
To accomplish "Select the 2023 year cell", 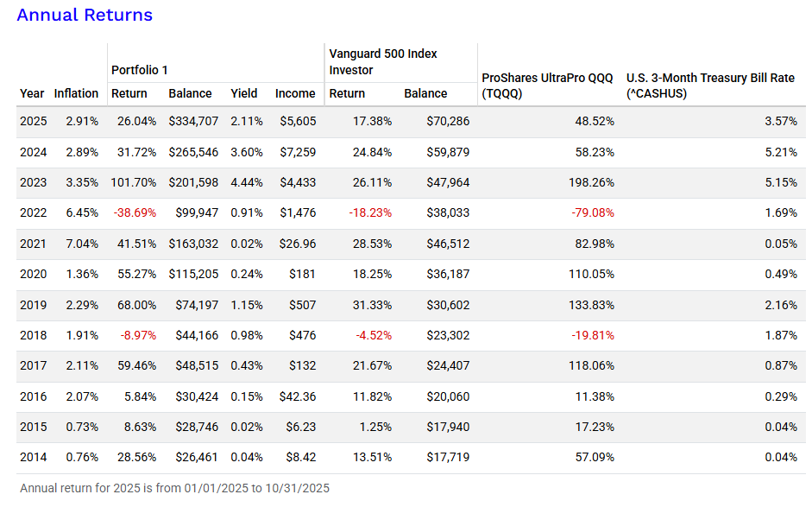I will (x=33, y=182).
